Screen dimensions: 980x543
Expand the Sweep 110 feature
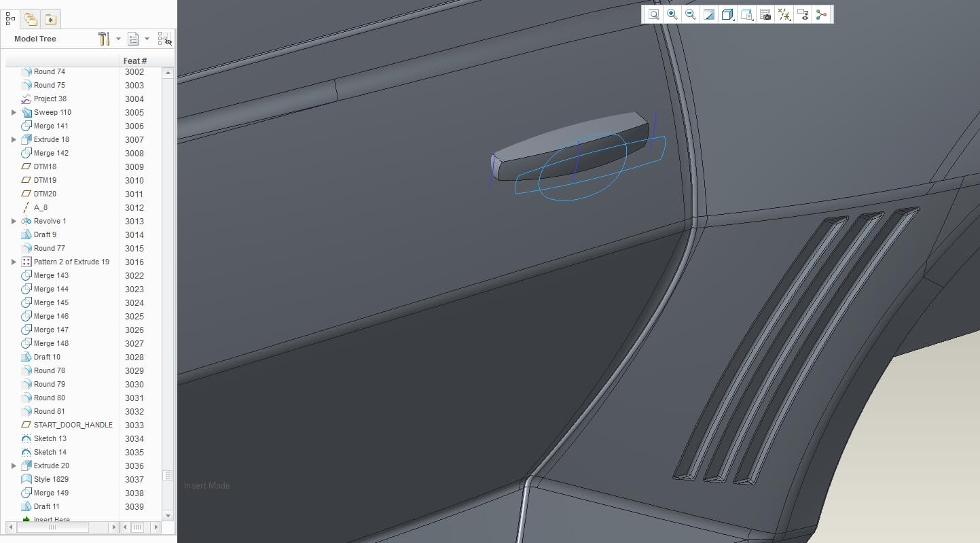coord(14,112)
